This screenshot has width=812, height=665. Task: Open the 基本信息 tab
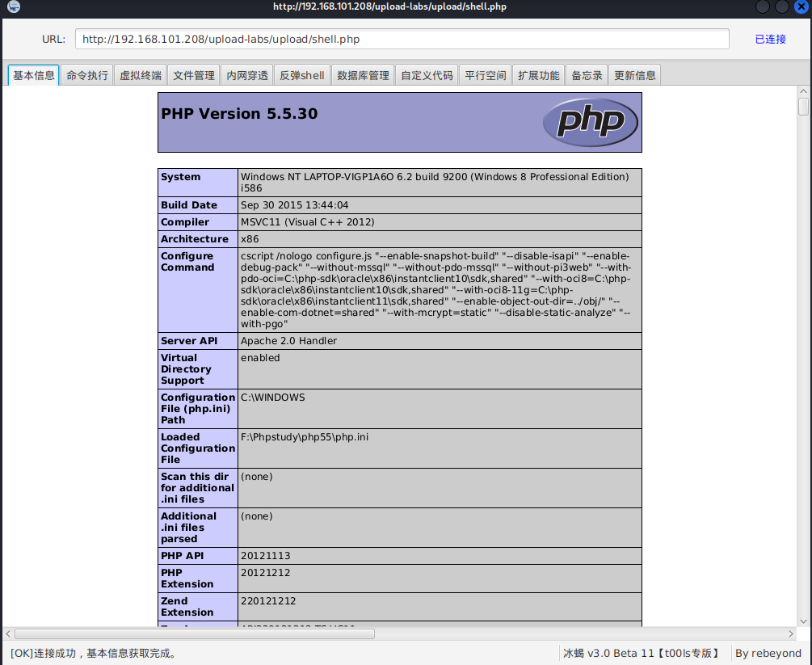coord(34,76)
